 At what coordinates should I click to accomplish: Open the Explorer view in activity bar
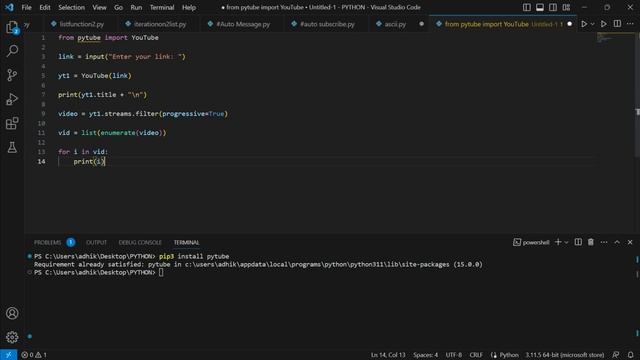(x=12, y=27)
